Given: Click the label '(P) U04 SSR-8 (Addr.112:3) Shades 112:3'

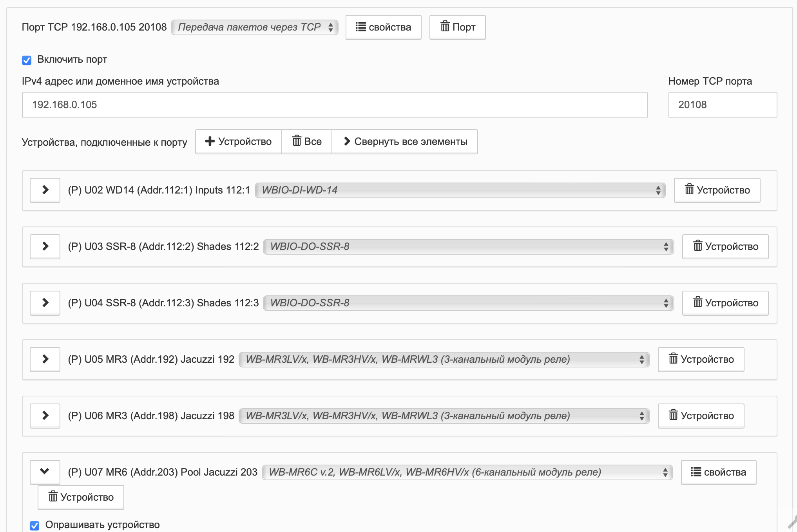Looking at the screenshot, I should (x=163, y=303).
